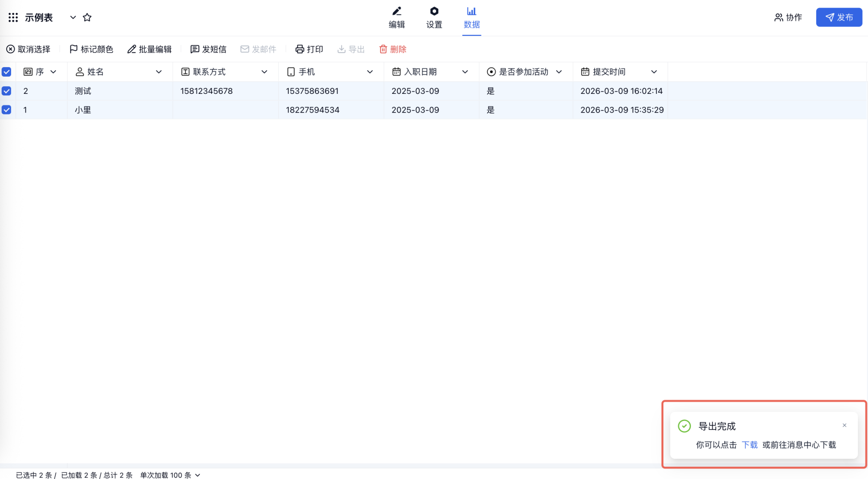This screenshot has height=479, width=868.
Task: Click 入职日期 cell in 测试 row
Action: click(x=431, y=91)
